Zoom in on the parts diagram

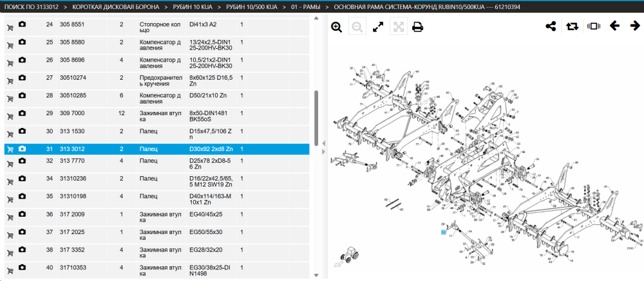[336, 28]
